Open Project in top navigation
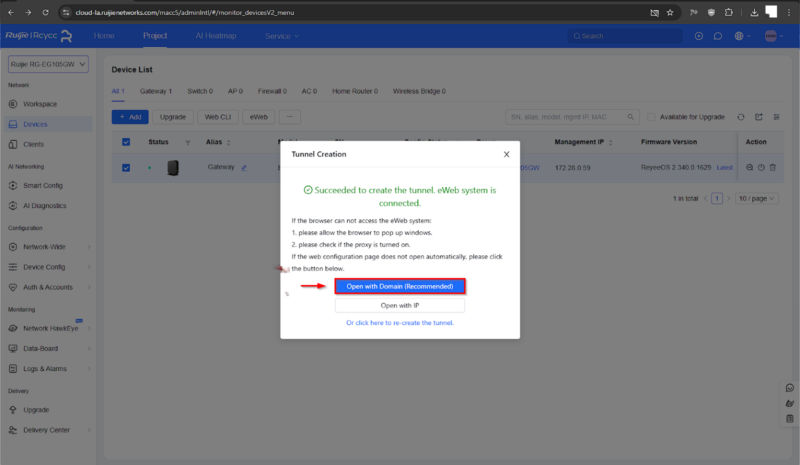The image size is (800, 465). point(155,36)
